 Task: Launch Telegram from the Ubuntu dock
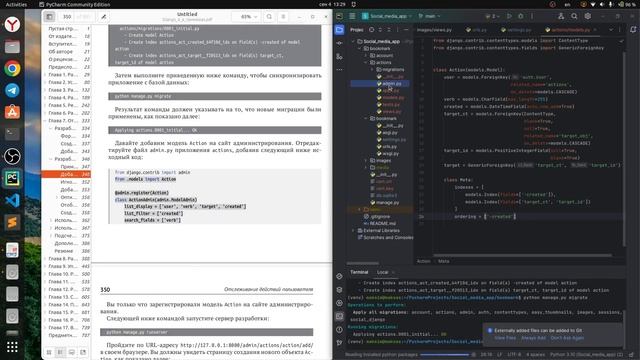pos(12,90)
